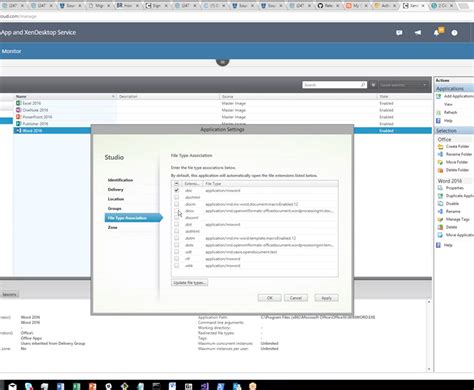Check the .odt extension checkbox

click(x=176, y=252)
